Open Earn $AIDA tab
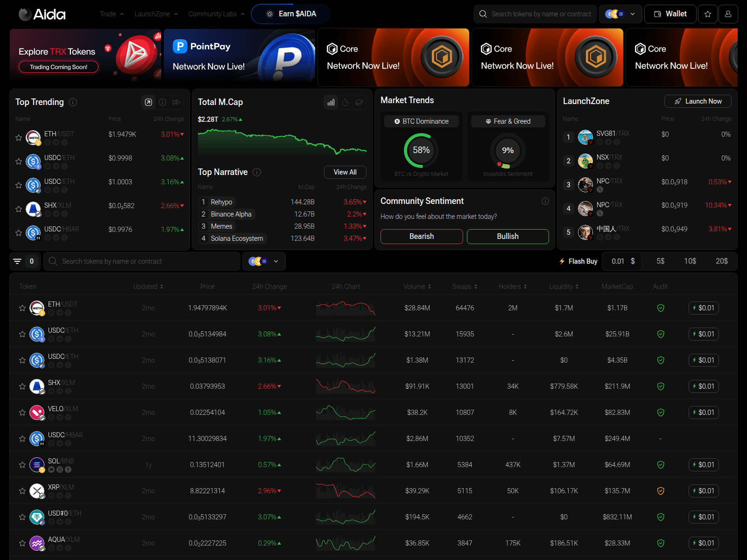This screenshot has width=747, height=560. click(291, 14)
